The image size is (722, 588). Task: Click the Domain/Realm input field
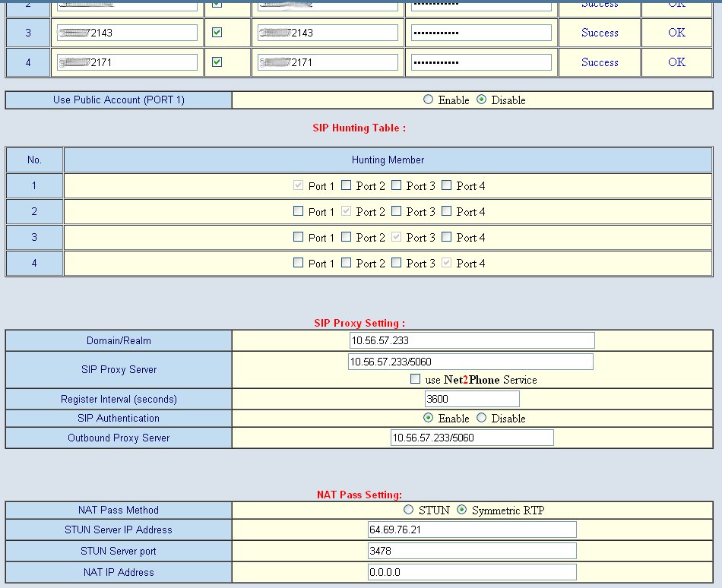[472, 340]
